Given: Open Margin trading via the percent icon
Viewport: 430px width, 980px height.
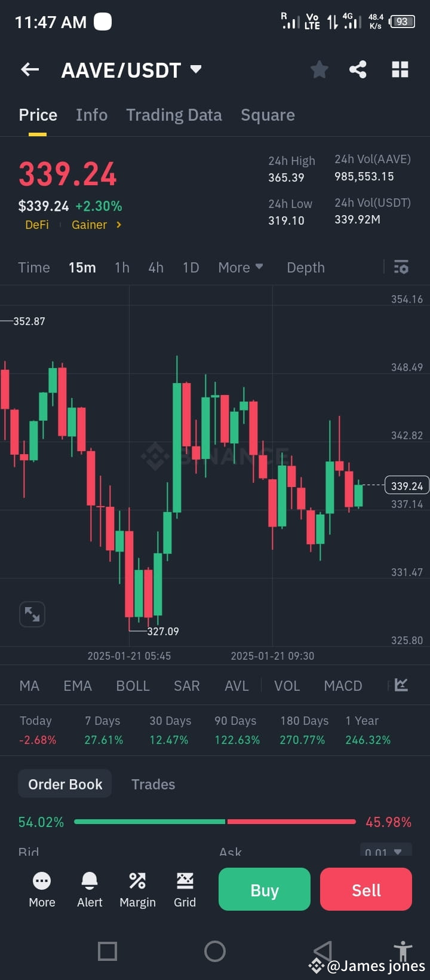Looking at the screenshot, I should click(x=137, y=880).
